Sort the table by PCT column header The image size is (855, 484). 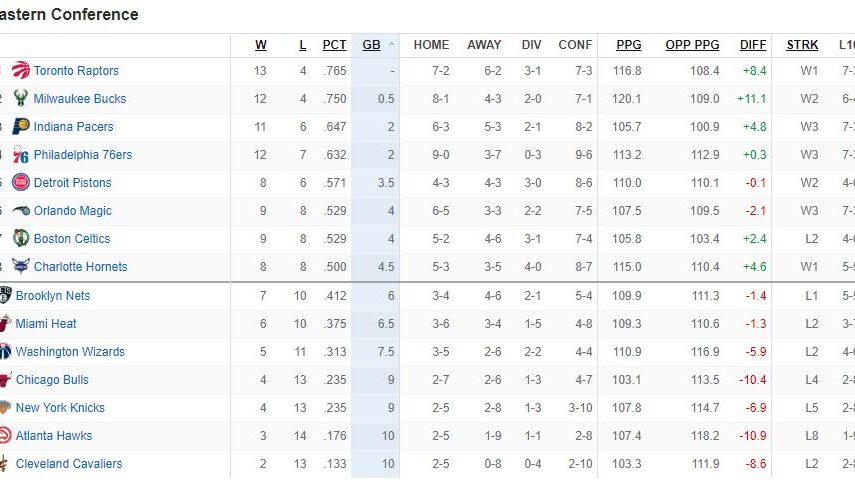tap(334, 45)
